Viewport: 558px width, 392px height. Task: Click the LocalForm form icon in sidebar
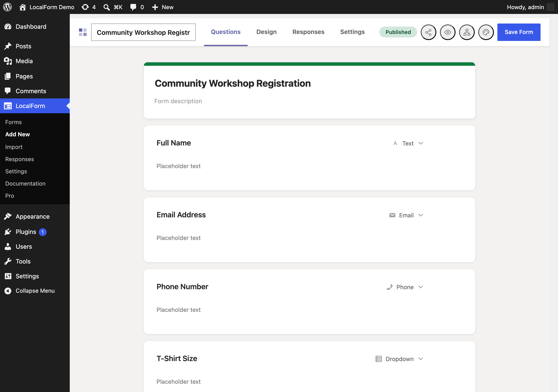coord(8,106)
